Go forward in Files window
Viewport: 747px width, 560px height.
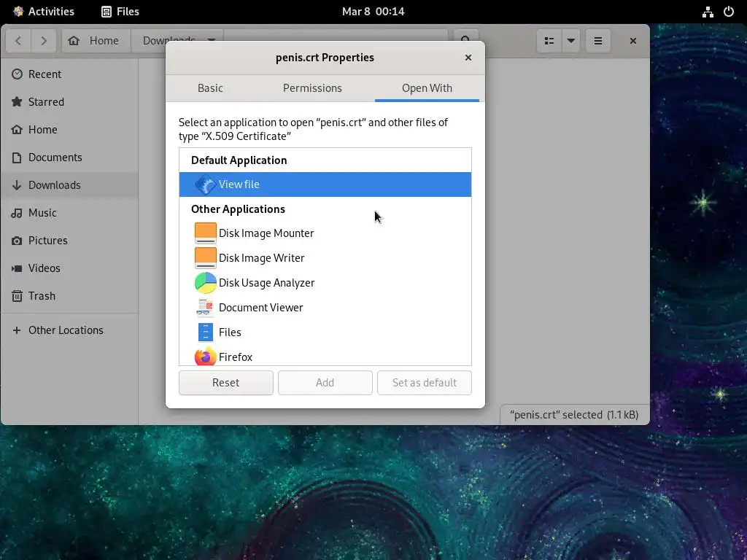[x=44, y=41]
